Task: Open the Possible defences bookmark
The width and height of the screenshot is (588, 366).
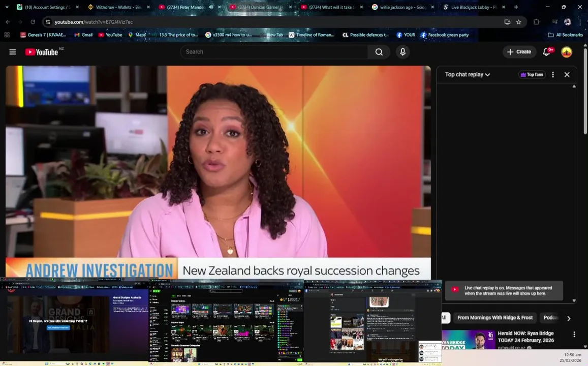Action: coord(365,35)
